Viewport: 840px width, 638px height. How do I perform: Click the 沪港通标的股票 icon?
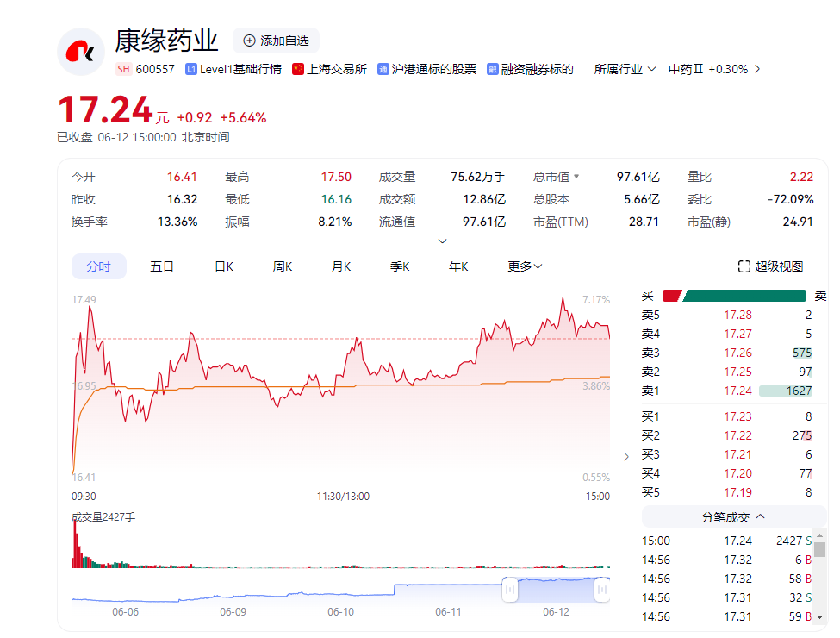tap(383, 69)
